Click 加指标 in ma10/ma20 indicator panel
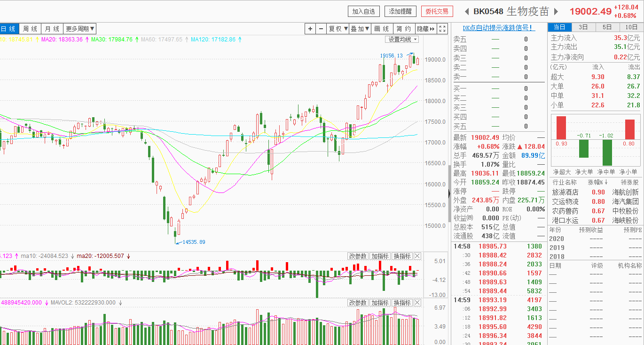This screenshot has width=644, height=345. pyautogui.click(x=380, y=256)
